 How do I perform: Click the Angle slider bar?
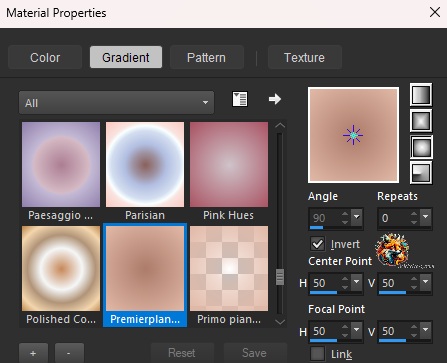(x=336, y=228)
